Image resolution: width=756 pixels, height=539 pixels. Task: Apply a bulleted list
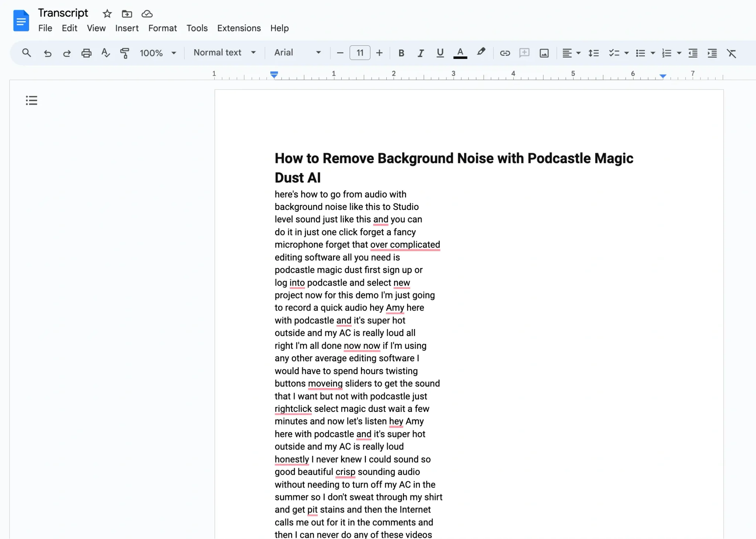point(640,53)
